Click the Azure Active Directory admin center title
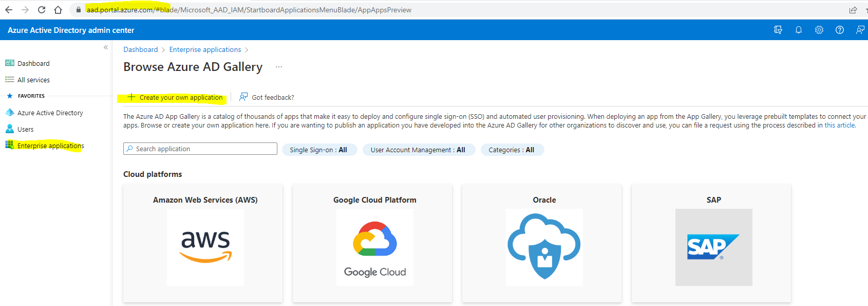The width and height of the screenshot is (868, 306). pos(71,30)
